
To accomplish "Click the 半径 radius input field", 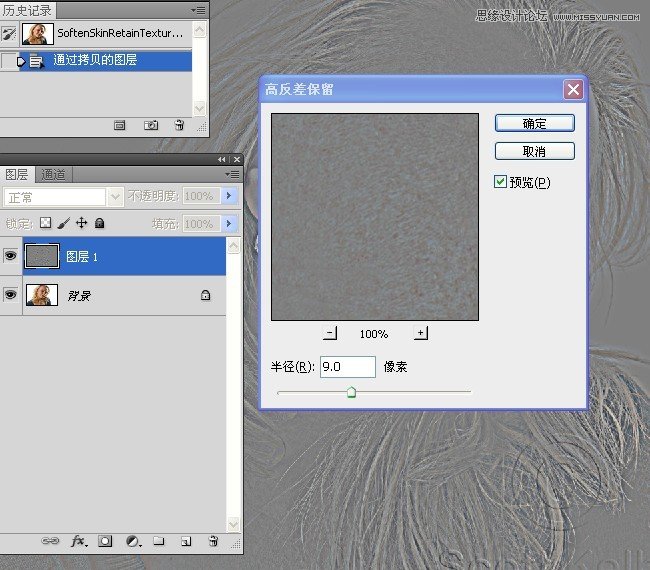I will [x=348, y=366].
